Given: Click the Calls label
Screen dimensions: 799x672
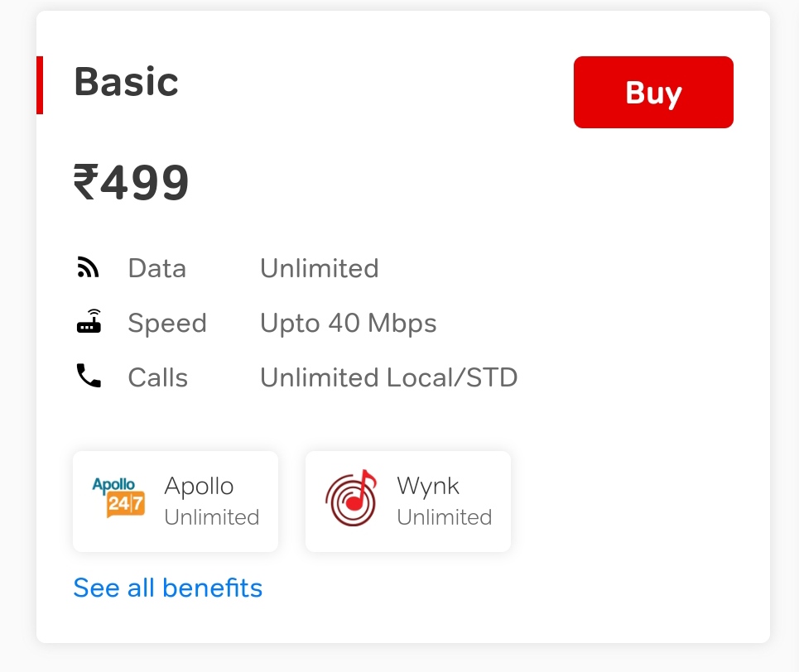Looking at the screenshot, I should click(158, 377).
